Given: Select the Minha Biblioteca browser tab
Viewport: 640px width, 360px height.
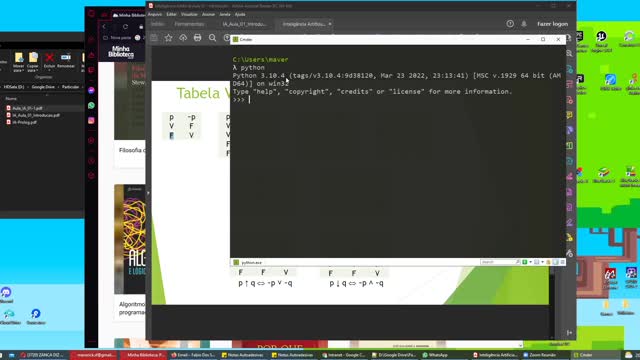Looking at the screenshot, I should pos(129,15).
